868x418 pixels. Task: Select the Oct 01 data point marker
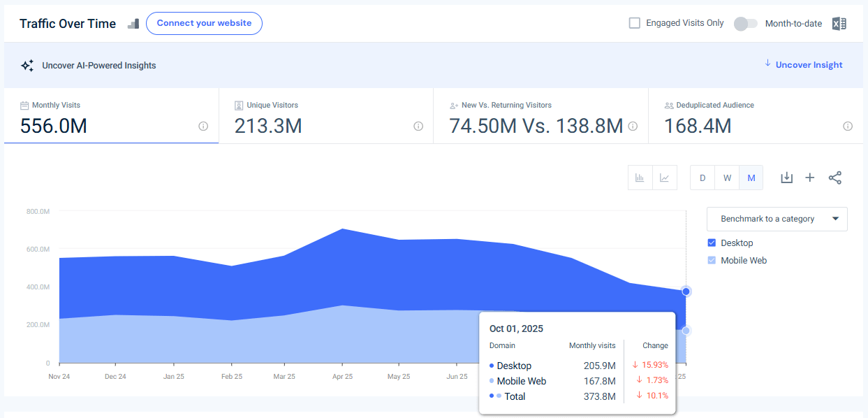pyautogui.click(x=686, y=291)
